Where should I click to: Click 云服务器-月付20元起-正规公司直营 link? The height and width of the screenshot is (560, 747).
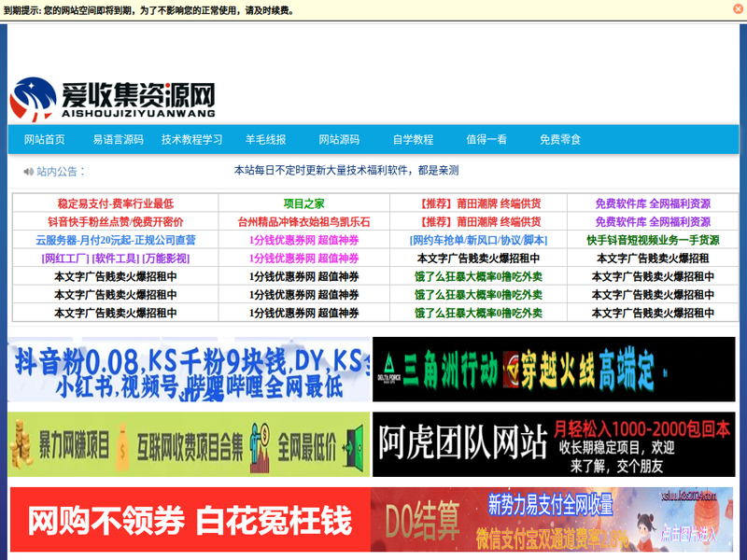pos(116,240)
